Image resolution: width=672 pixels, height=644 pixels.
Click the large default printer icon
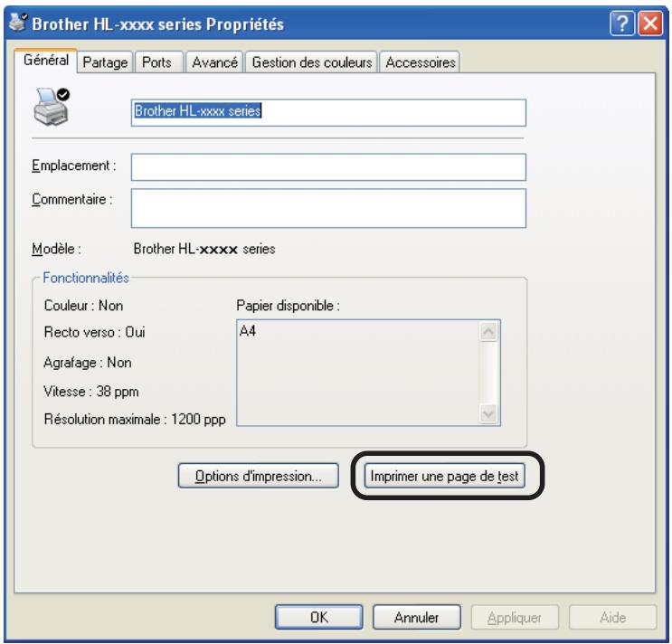coord(52,107)
